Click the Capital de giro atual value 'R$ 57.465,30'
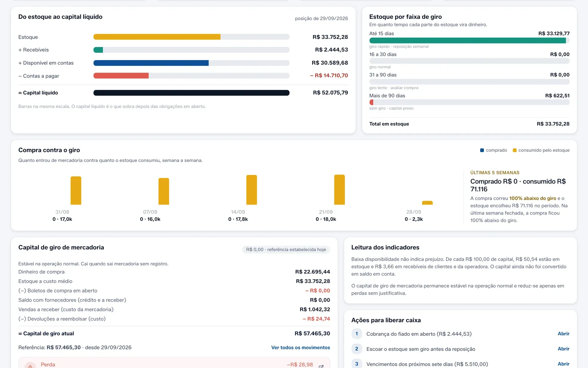This screenshot has height=368, width=588. point(312,333)
